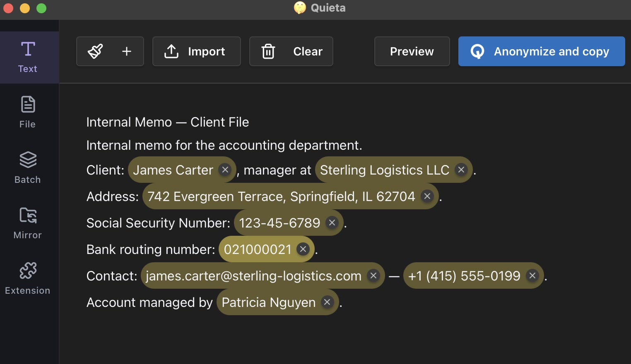Remove the Sterling Logistics LLC tag
This screenshot has width=631, height=364.
click(x=461, y=170)
